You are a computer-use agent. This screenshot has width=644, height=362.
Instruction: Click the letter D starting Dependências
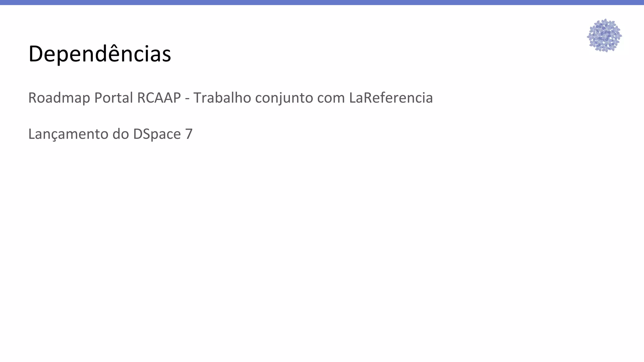[36, 54]
